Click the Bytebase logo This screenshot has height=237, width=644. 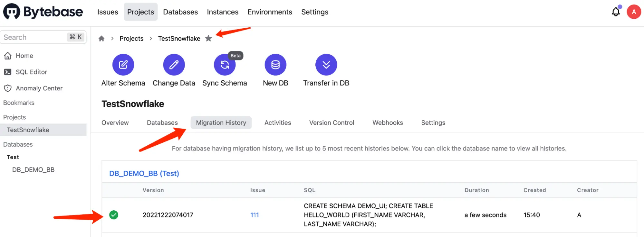pos(43,12)
